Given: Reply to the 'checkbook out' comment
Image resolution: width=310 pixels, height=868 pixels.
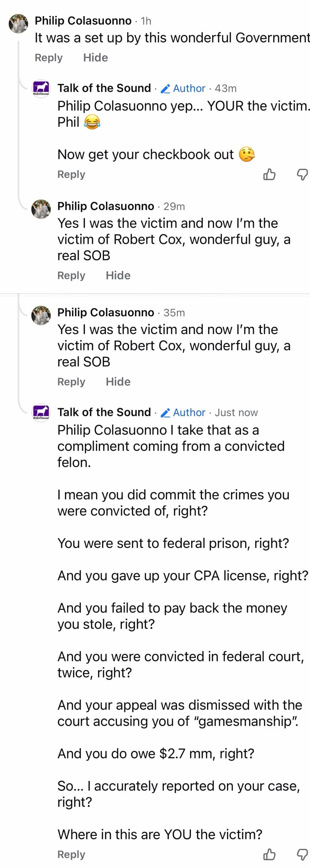Looking at the screenshot, I should [x=71, y=175].
